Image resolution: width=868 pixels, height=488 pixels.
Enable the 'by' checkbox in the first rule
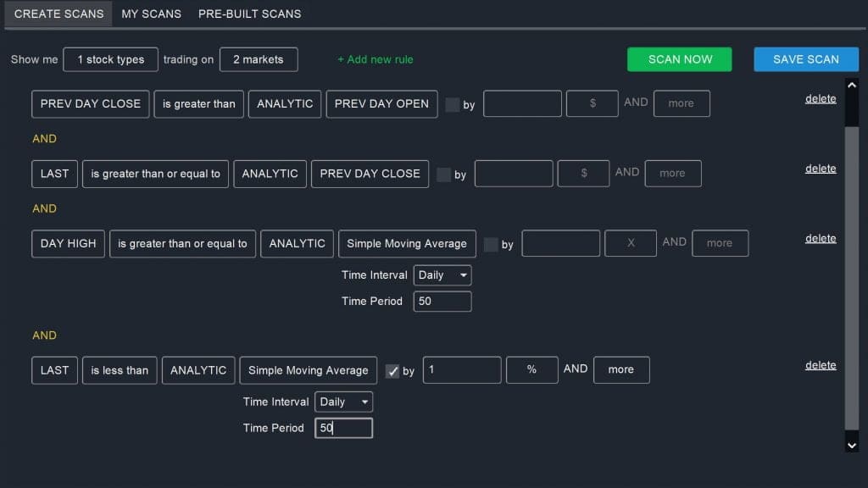pos(452,103)
